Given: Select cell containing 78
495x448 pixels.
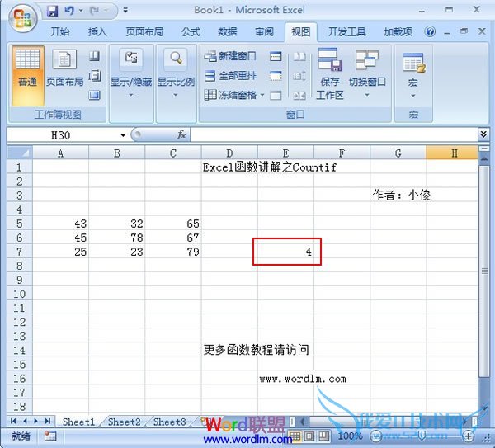Looking at the screenshot, I should click(x=117, y=238).
